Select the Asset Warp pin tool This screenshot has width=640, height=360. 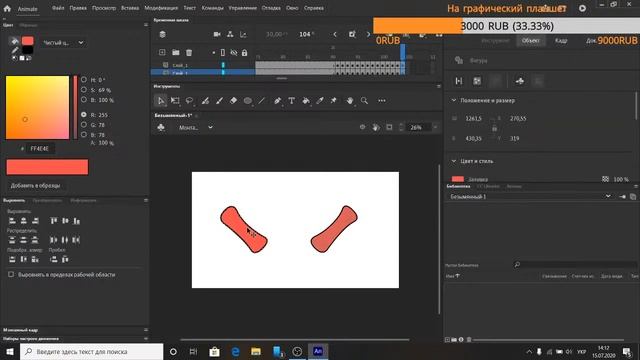coord(334,101)
